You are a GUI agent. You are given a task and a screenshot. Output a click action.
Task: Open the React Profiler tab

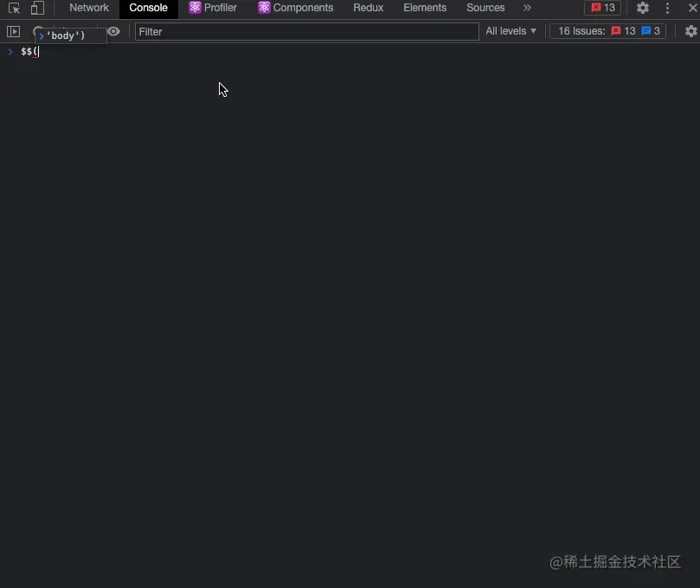coord(213,8)
